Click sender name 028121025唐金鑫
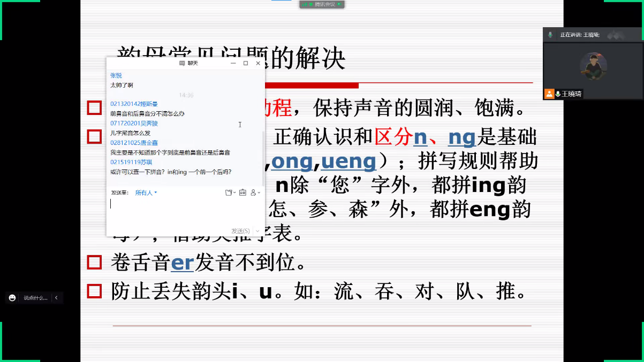Screen dimensions: 644x362 point(134,143)
